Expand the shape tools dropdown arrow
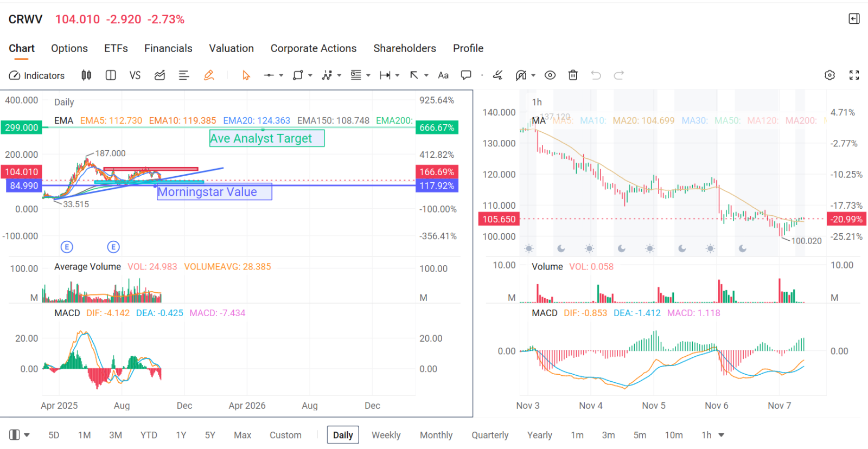The height and width of the screenshot is (449, 868). [x=310, y=75]
